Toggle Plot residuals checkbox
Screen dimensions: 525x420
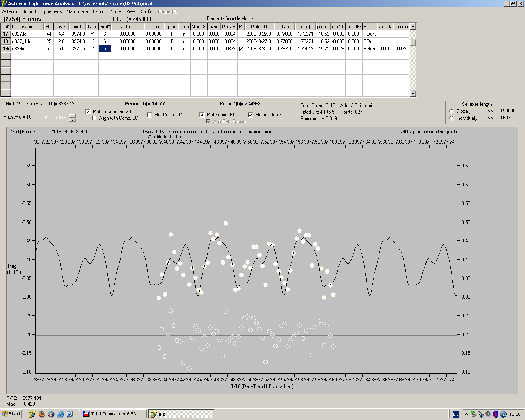point(250,115)
